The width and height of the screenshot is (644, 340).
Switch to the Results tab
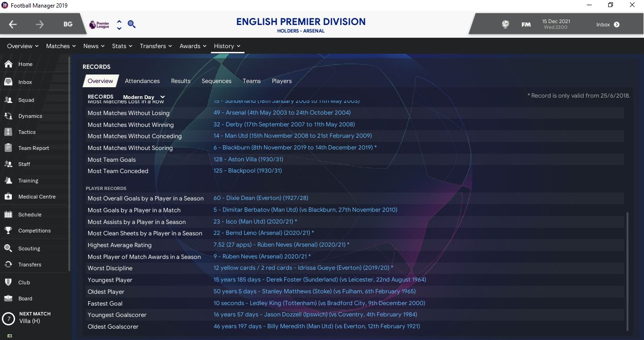point(181,81)
